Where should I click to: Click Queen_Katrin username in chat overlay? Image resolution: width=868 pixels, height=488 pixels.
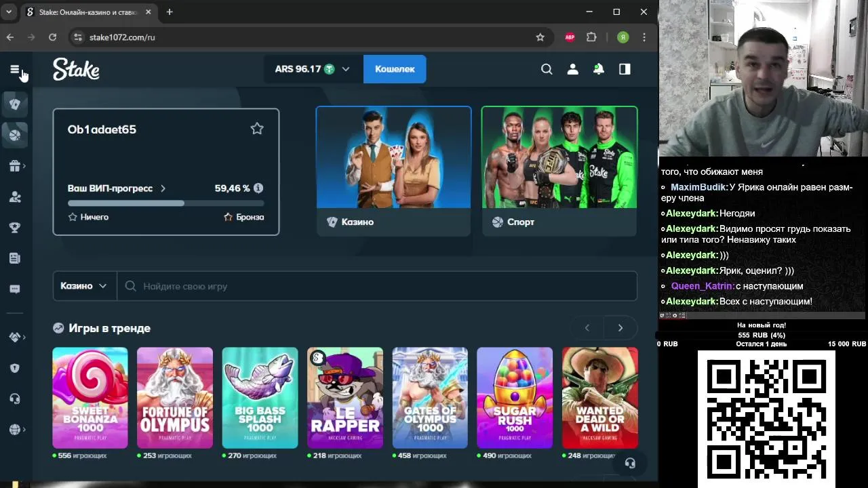[703, 286]
